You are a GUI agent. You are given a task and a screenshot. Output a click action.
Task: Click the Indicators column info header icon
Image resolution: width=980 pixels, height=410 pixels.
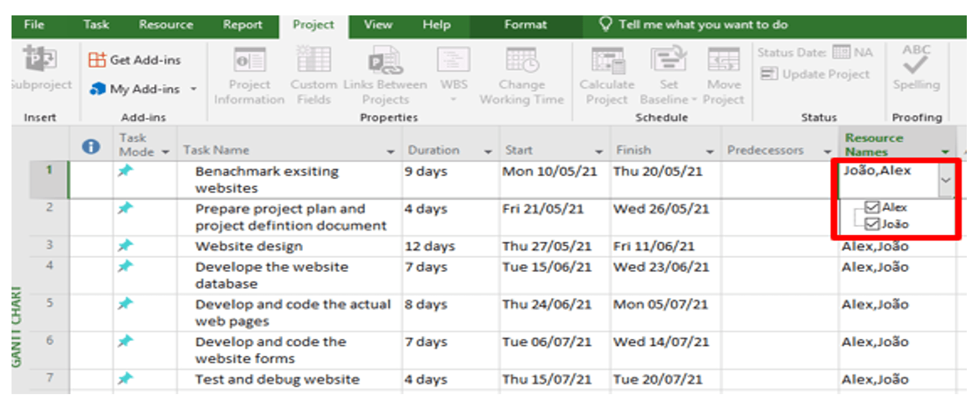point(91,147)
